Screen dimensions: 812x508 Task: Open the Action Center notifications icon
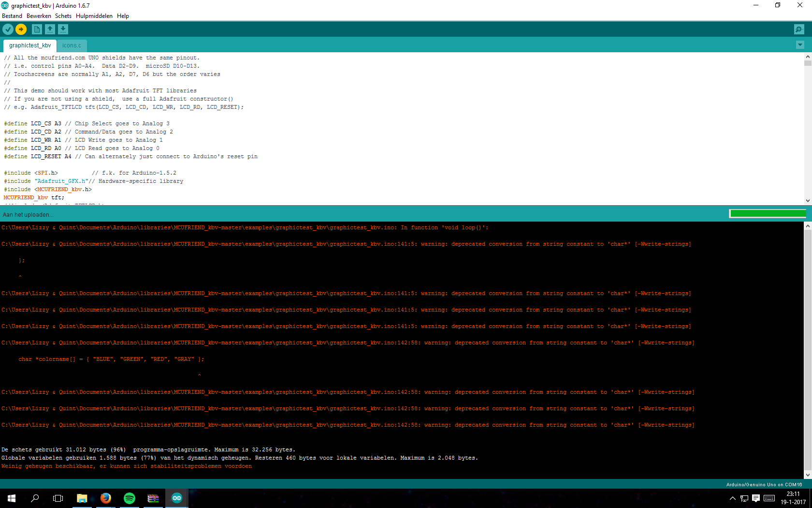[x=756, y=498]
